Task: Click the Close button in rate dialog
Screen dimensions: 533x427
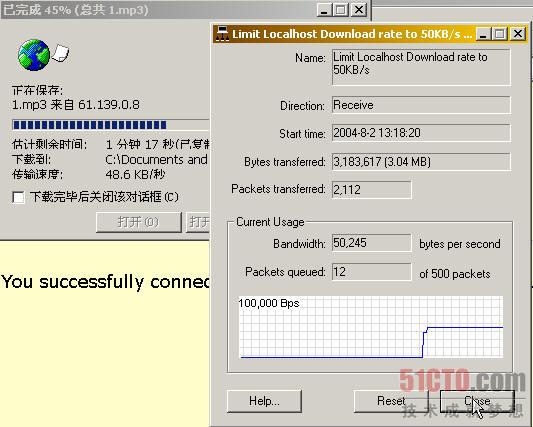Action: (x=477, y=401)
